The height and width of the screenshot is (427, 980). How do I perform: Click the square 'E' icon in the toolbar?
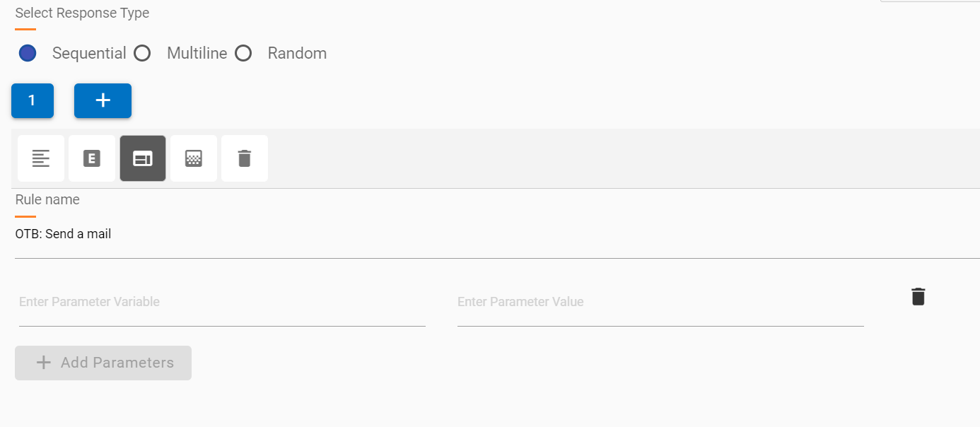point(92,158)
